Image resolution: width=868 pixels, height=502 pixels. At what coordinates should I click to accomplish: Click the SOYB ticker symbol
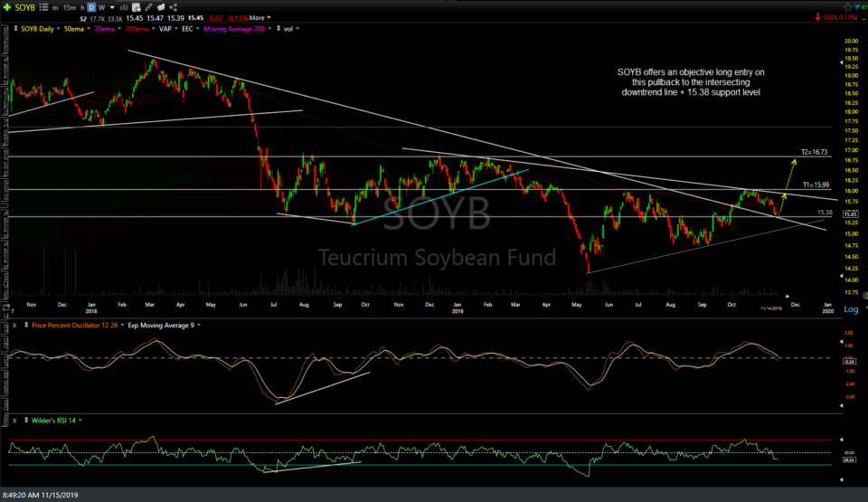coord(25,8)
